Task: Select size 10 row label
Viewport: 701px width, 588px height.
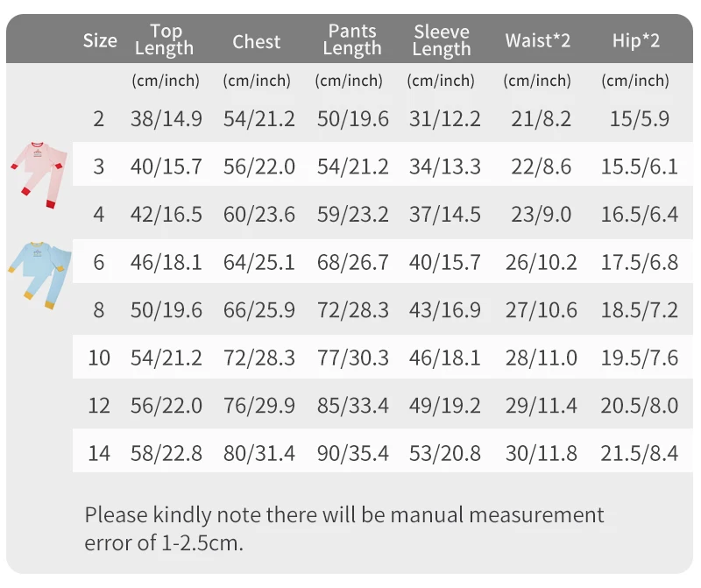Action: click(x=99, y=358)
